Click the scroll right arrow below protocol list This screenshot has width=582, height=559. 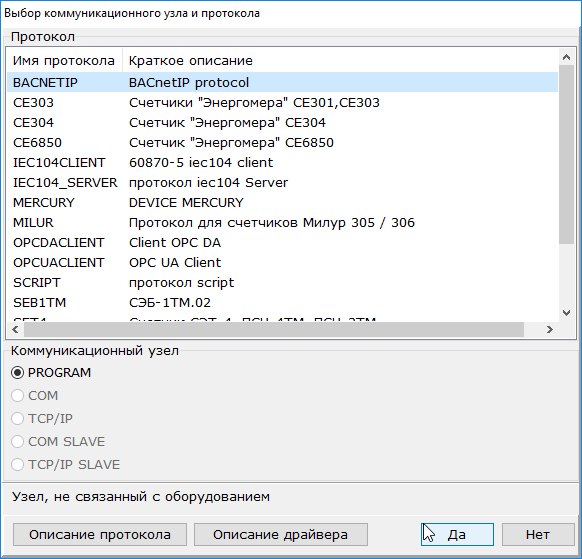(x=550, y=329)
